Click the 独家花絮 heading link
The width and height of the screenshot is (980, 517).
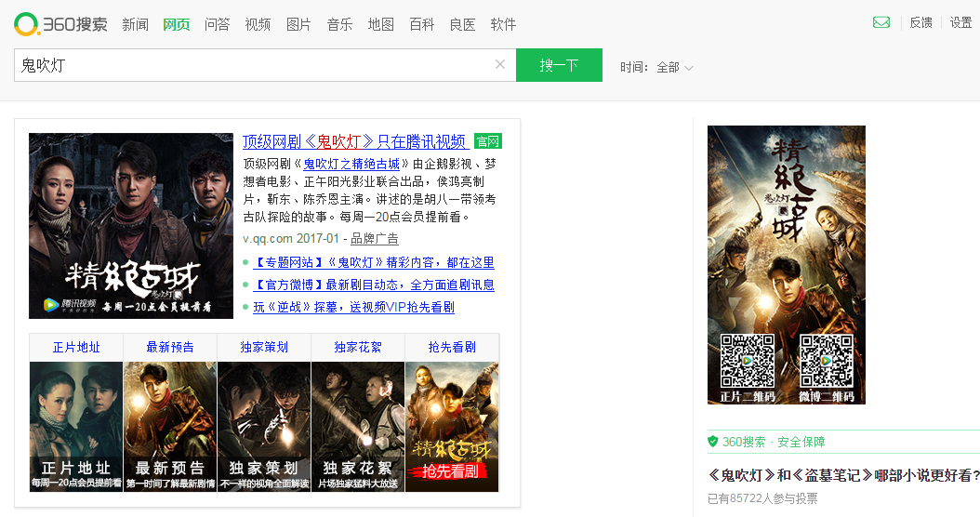357,347
